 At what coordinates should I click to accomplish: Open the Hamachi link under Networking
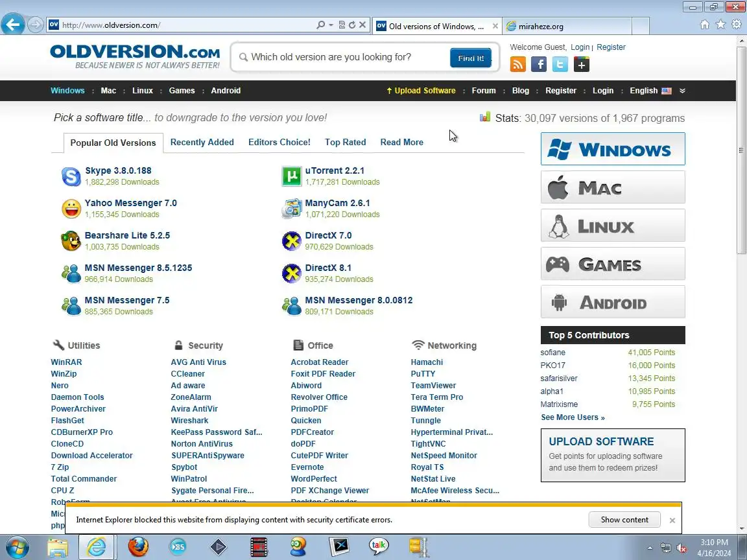coord(427,362)
